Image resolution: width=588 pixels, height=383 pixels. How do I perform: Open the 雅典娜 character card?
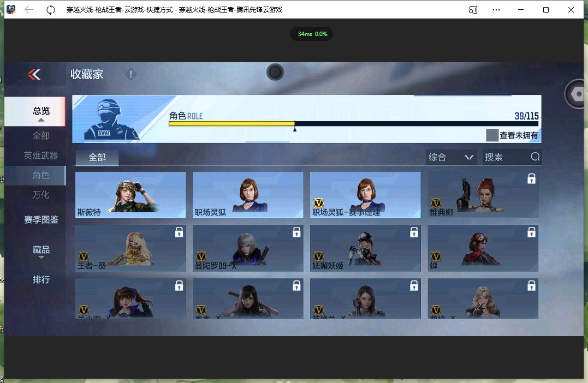point(483,195)
